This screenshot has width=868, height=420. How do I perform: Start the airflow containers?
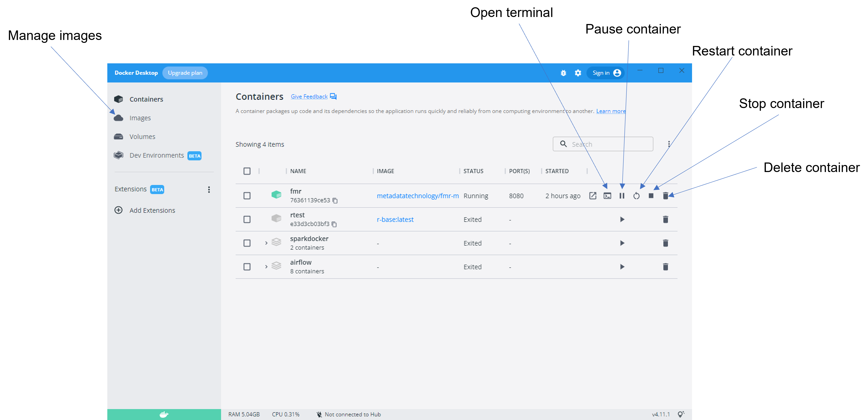click(x=622, y=267)
